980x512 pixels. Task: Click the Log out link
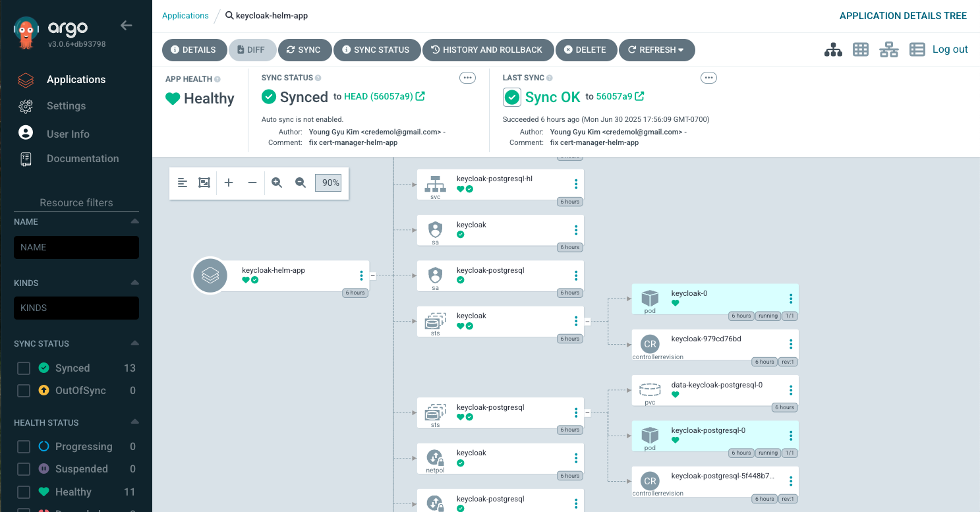[x=950, y=49]
